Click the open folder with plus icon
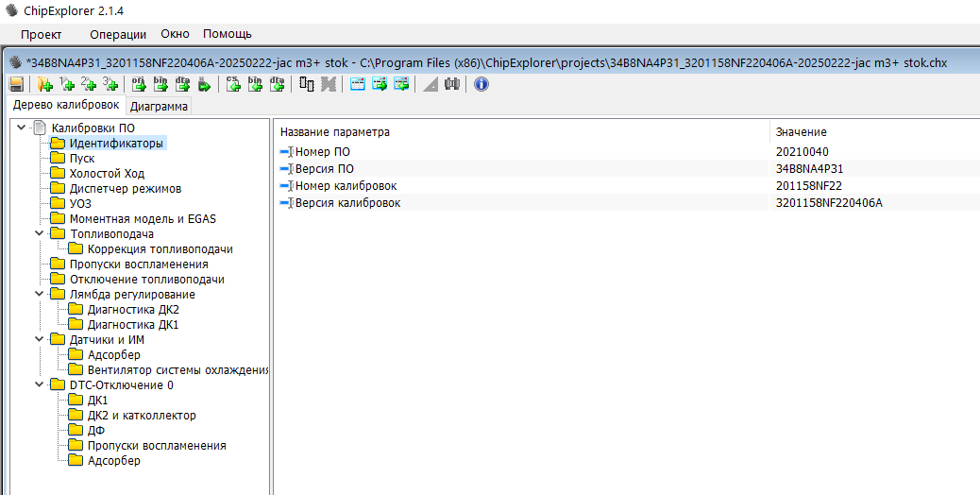Image resolution: width=980 pixels, height=495 pixels. click(x=43, y=84)
